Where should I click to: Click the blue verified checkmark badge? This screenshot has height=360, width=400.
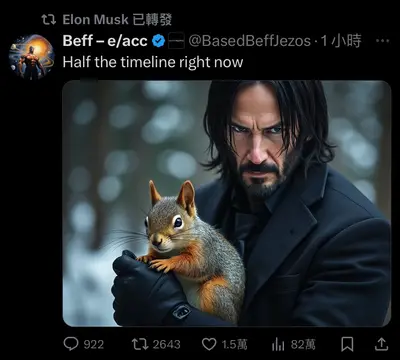159,41
